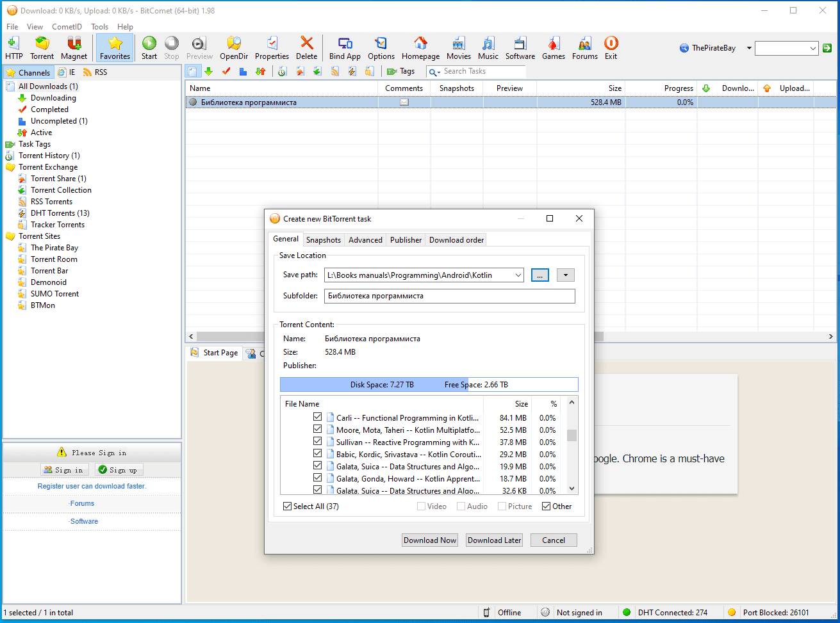Switch to the RSS tab in the sidebar

point(95,72)
